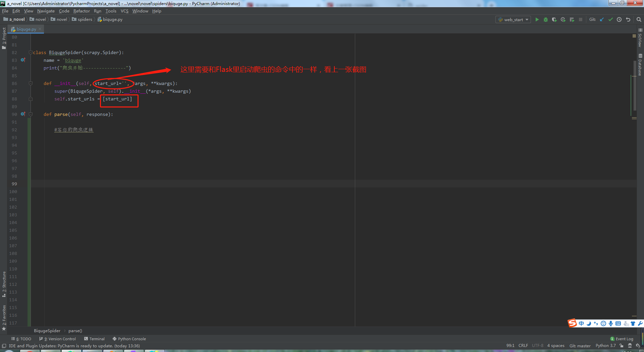The width and height of the screenshot is (644, 352).
Task: Run with profiler using the clock-play icon
Action: tap(563, 19)
